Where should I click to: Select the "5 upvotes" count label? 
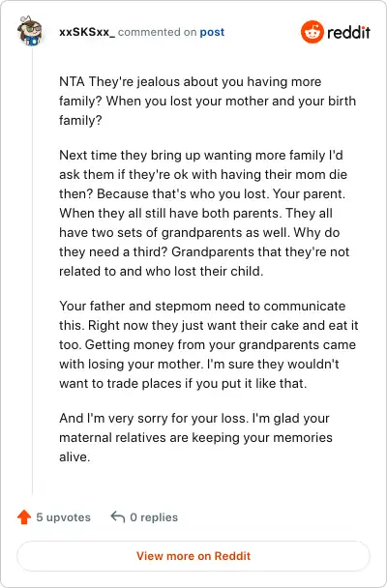[x=64, y=517]
